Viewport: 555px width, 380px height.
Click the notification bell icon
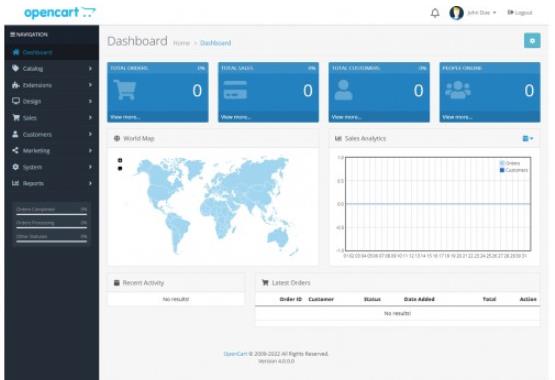point(435,13)
